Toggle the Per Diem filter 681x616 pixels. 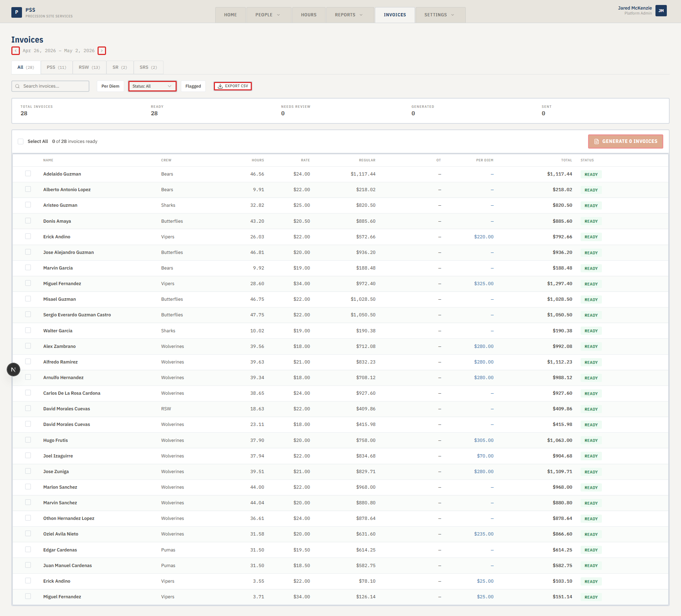point(110,86)
